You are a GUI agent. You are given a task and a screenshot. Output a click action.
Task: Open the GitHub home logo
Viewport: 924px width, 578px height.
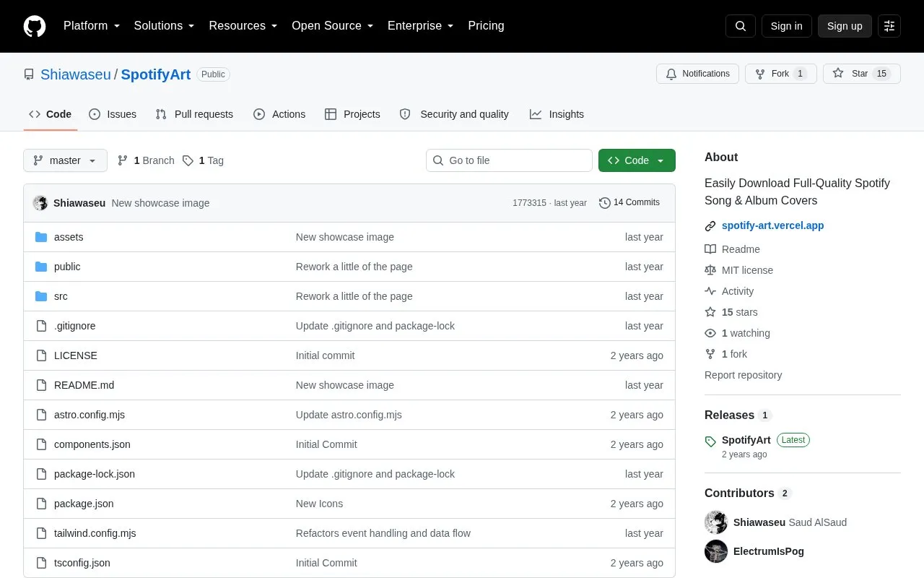tap(35, 26)
